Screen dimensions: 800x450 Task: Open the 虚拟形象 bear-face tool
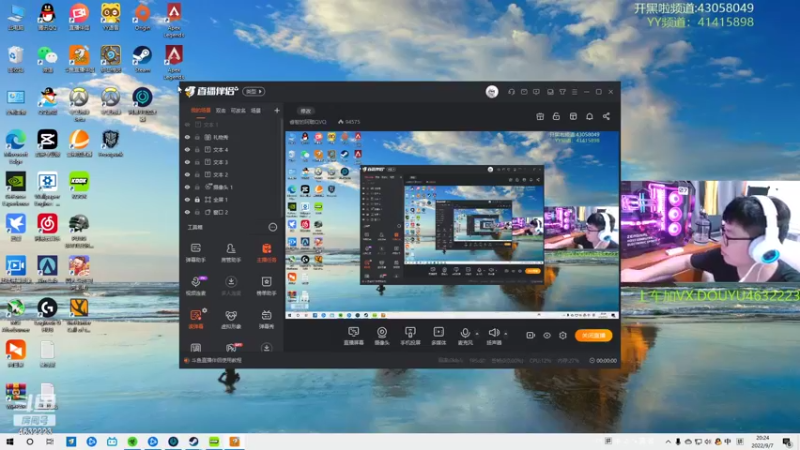click(x=231, y=319)
